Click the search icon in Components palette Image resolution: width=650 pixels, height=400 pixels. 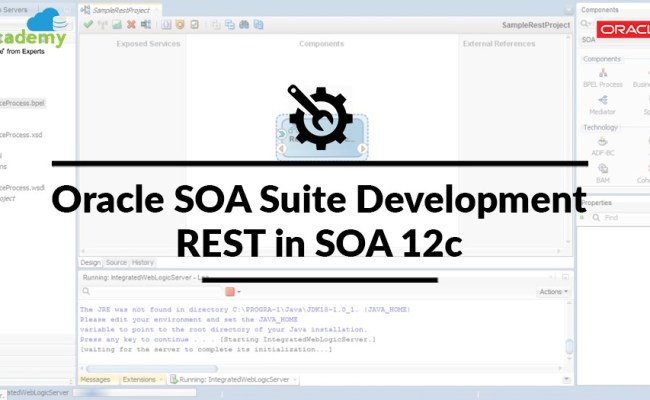click(x=585, y=24)
